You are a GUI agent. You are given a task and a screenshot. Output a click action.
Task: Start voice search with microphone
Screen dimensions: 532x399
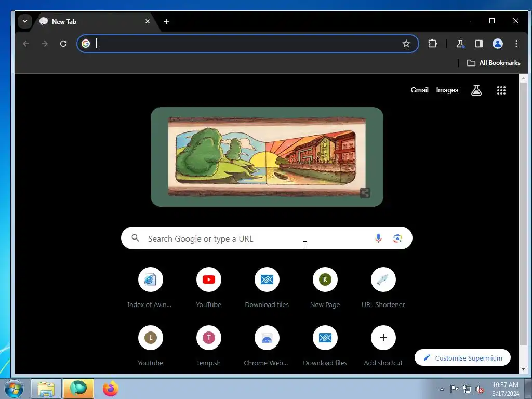378,238
